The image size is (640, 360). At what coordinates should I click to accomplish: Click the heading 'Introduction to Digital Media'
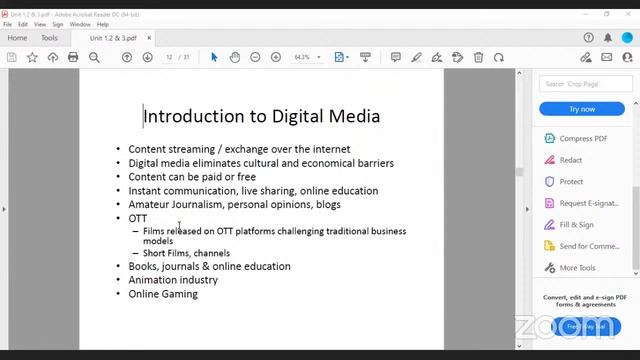262,116
